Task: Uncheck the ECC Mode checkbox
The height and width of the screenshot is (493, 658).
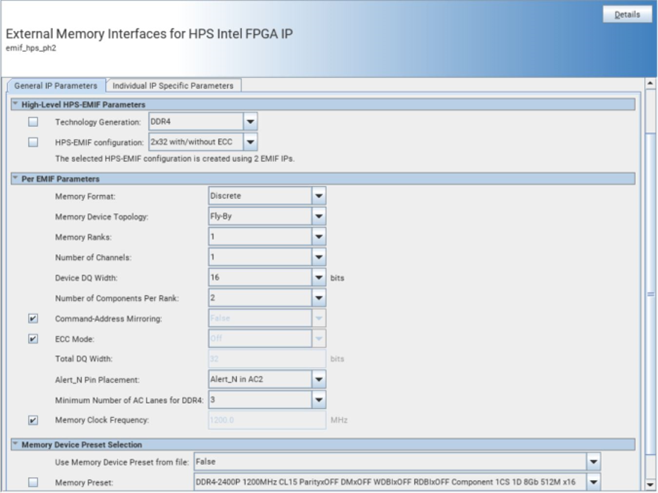Action: tap(33, 339)
